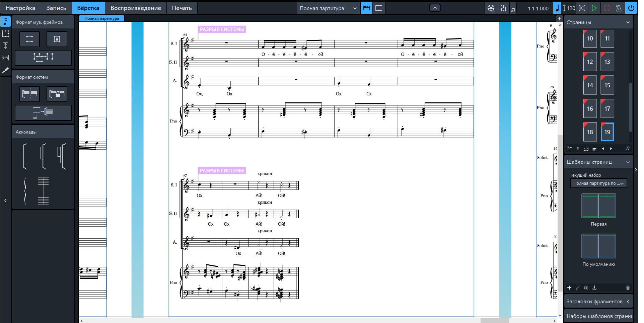Start playback with the green play button

594,8
